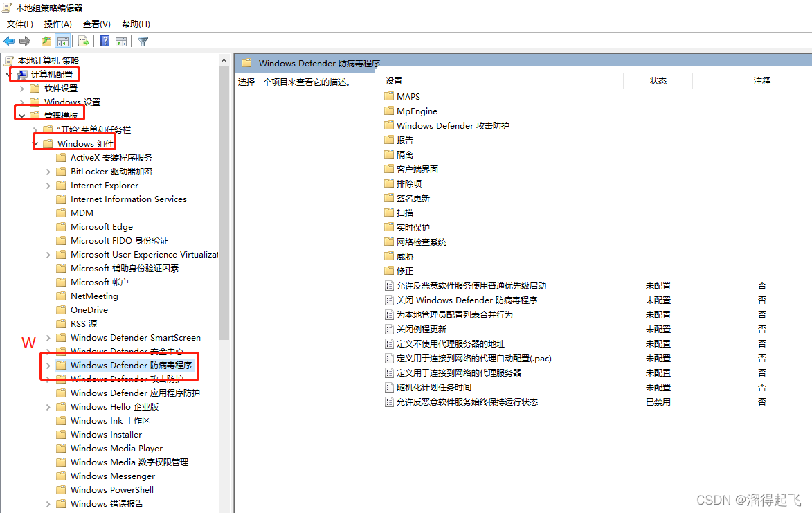The width and height of the screenshot is (812, 513).
Task: Click the tree pane vertical scrollbar thumb
Action: (224, 203)
